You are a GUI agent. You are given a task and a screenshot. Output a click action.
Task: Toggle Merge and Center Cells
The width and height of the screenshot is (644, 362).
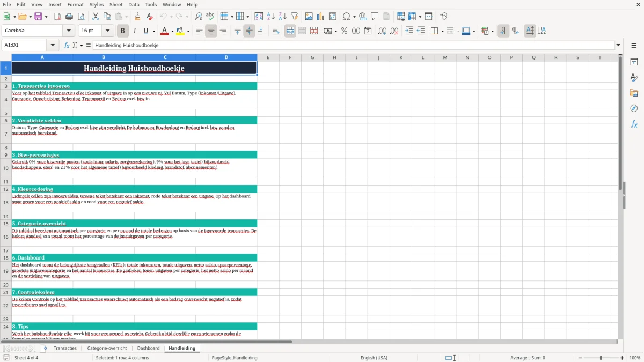[x=290, y=31]
